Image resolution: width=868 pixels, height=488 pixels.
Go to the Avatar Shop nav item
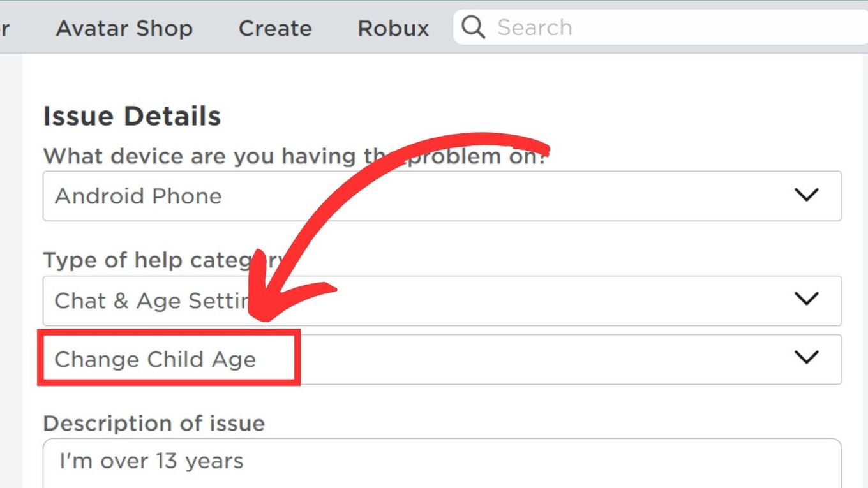click(124, 28)
